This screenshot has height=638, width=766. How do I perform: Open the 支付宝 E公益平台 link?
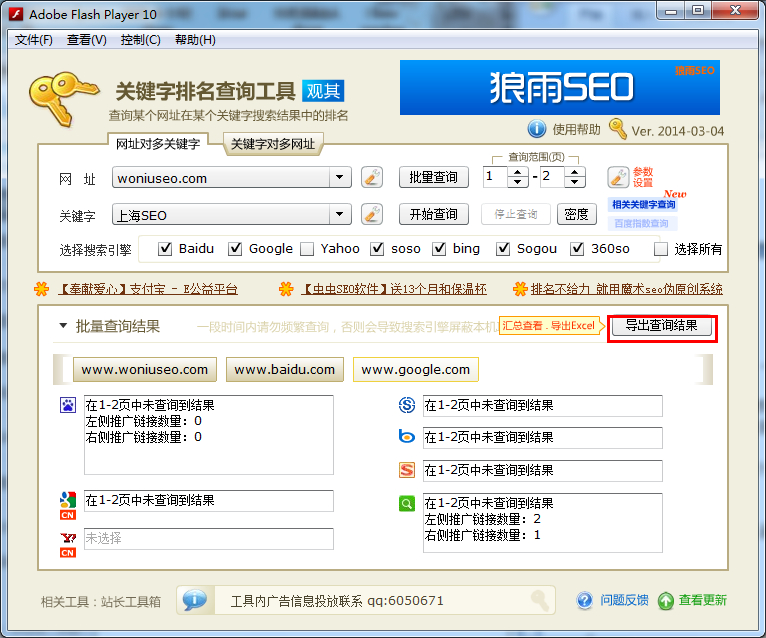tap(149, 289)
